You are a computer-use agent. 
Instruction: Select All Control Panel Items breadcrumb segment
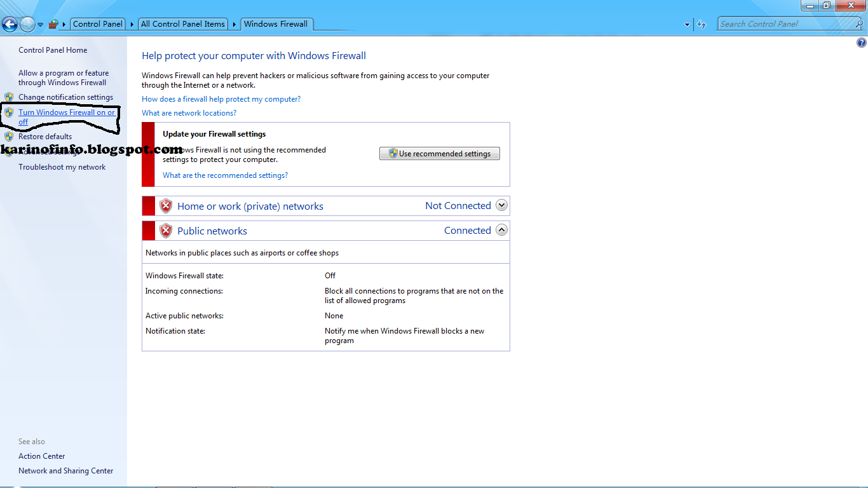point(183,24)
